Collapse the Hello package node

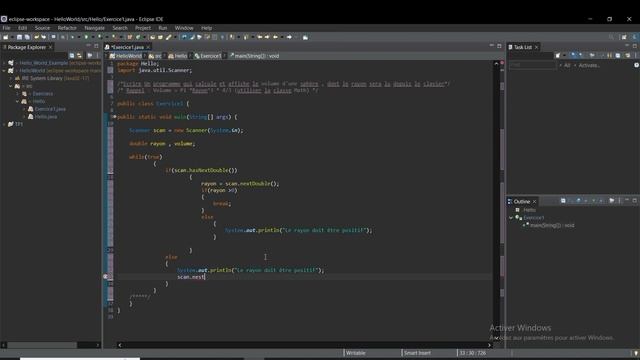pyautogui.click(x=18, y=101)
